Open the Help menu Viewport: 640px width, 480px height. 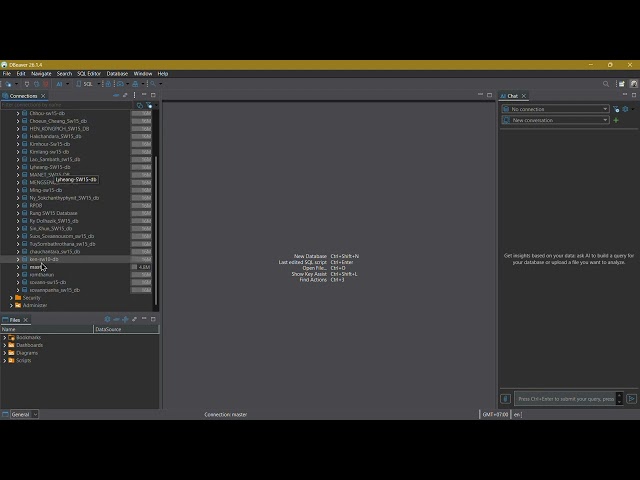pyautogui.click(x=163, y=74)
